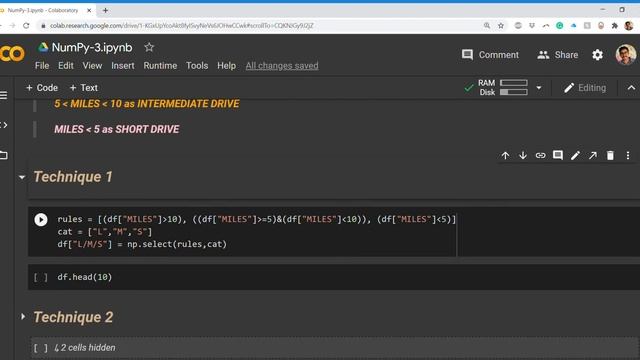The height and width of the screenshot is (360, 640).
Task: Star the NumPy-3.ipynb notebook
Action: [149, 47]
